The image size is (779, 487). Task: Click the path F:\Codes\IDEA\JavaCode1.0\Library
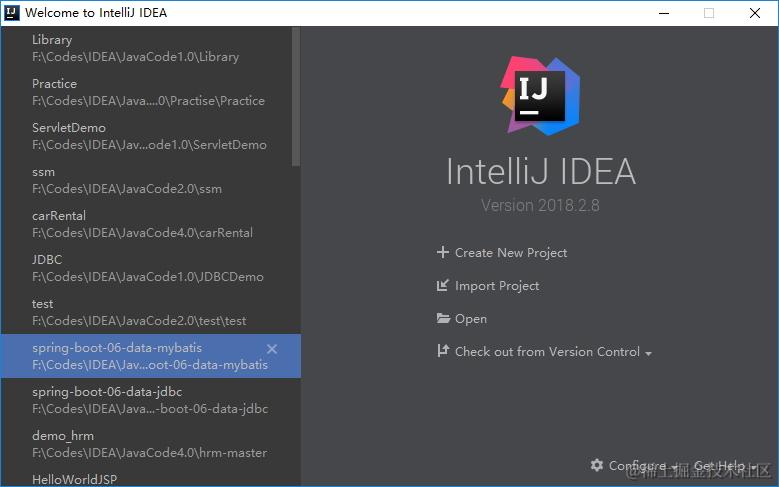point(136,57)
